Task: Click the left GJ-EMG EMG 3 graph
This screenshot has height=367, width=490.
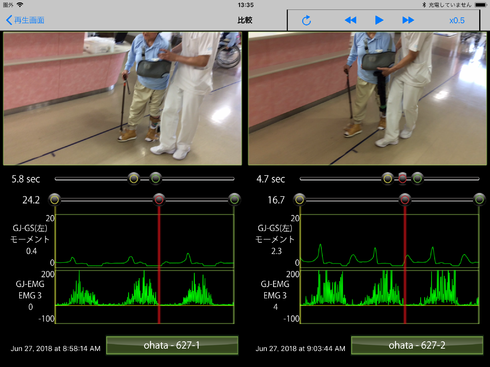Action: tap(144, 297)
